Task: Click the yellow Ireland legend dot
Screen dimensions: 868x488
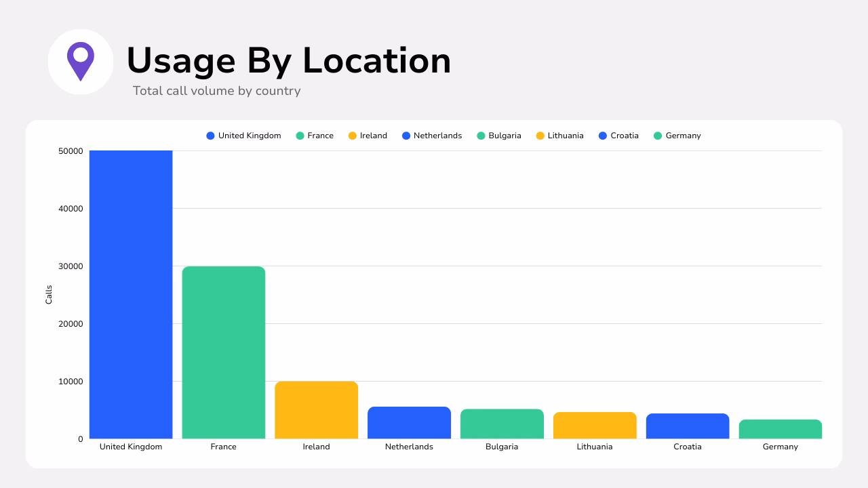Action: click(352, 136)
